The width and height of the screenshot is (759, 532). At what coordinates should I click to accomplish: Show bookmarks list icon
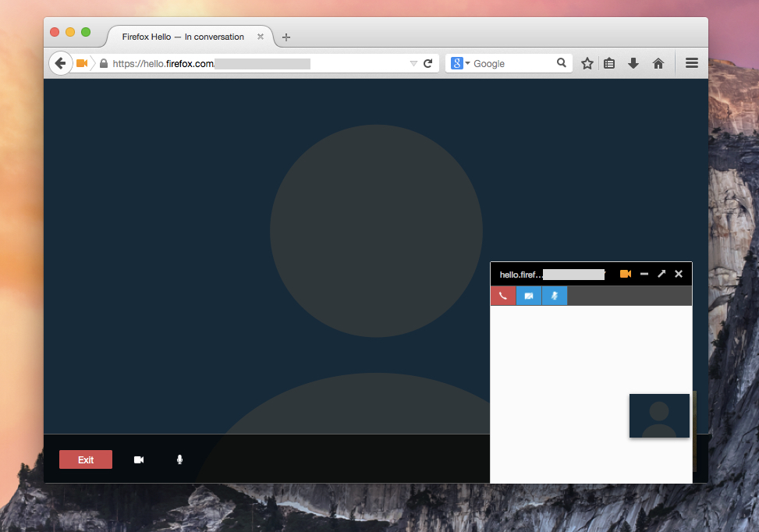[609, 63]
